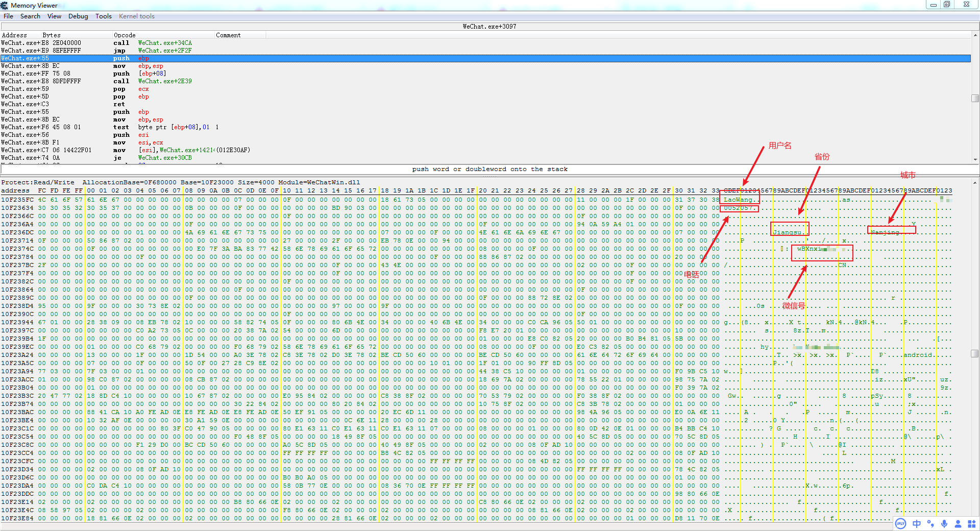Click the disassembler scrollbar down arrow

pyautogui.click(x=975, y=159)
